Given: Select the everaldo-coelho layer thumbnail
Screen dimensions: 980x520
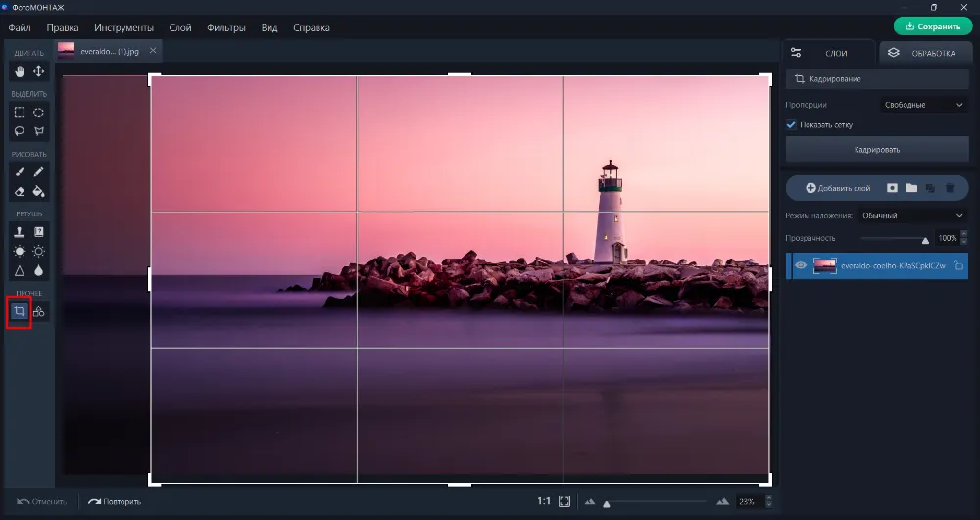Looking at the screenshot, I should click(x=825, y=266).
